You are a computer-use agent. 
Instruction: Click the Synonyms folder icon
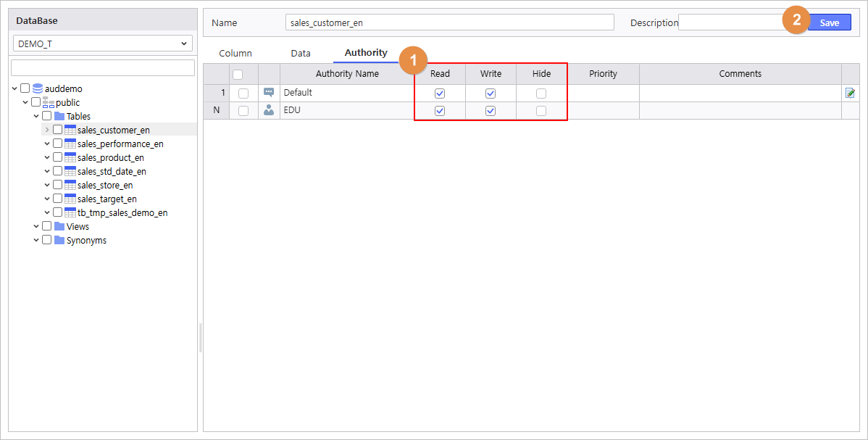click(59, 240)
